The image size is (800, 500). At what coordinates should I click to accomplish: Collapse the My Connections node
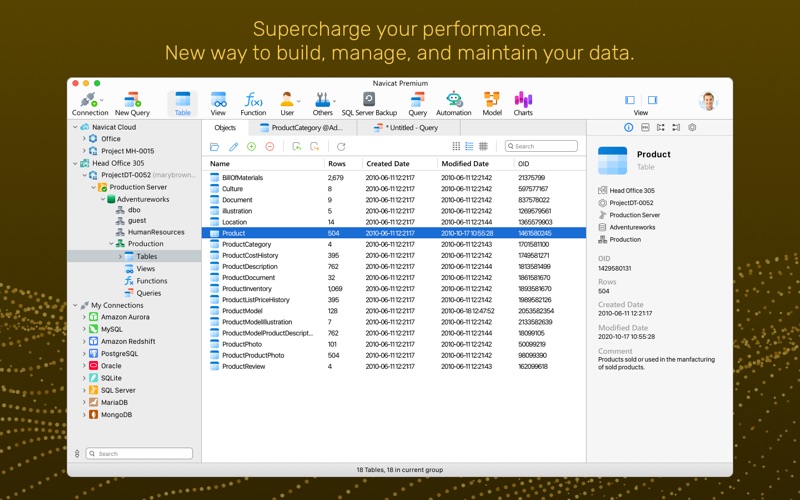pos(75,305)
